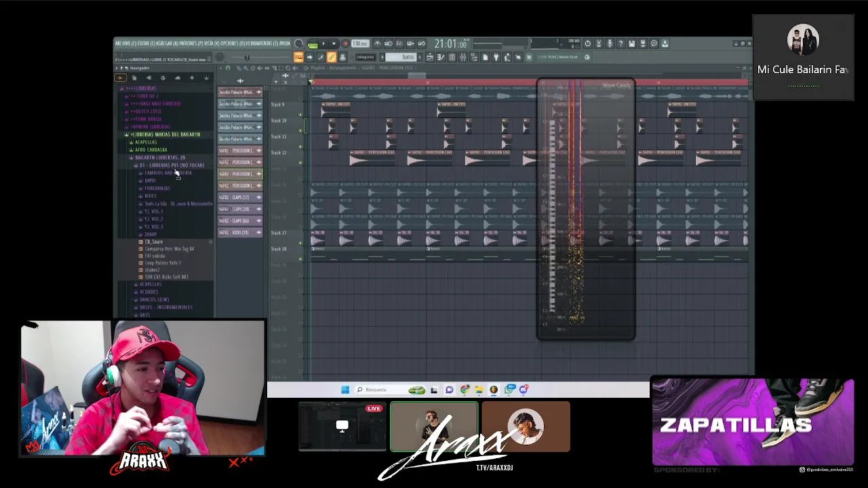Image resolution: width=868 pixels, height=488 pixels.
Task: Click the undo history icon
Action: coord(587,43)
